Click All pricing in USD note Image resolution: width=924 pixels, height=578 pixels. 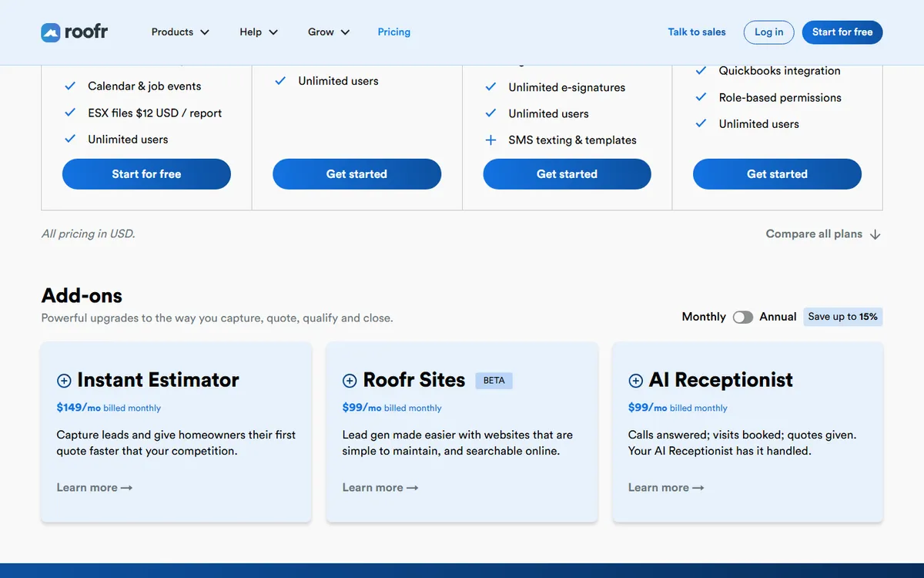[88, 234]
